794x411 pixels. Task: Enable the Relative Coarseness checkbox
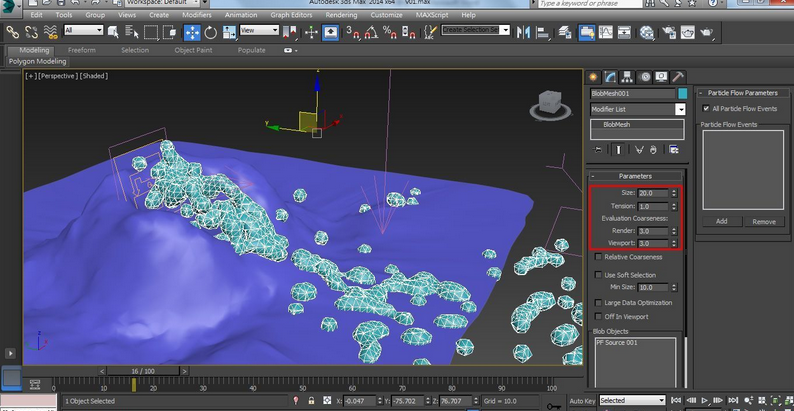coord(597,257)
